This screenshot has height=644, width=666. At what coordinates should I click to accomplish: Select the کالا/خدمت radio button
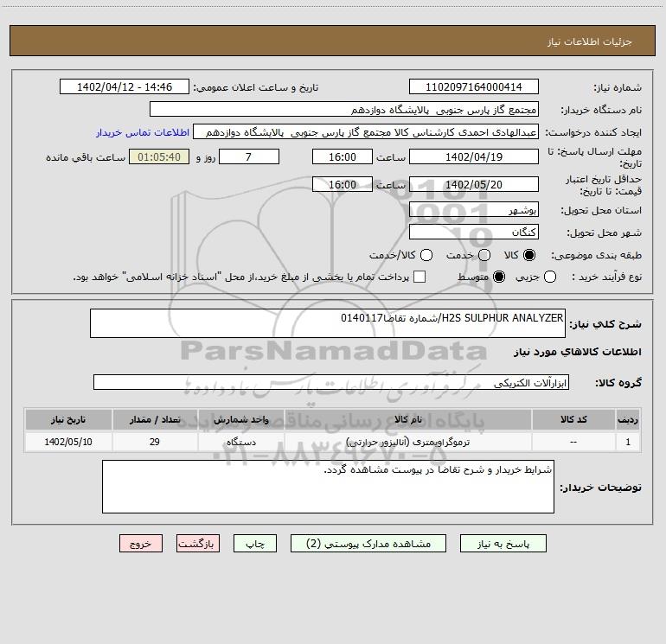coord(426,255)
